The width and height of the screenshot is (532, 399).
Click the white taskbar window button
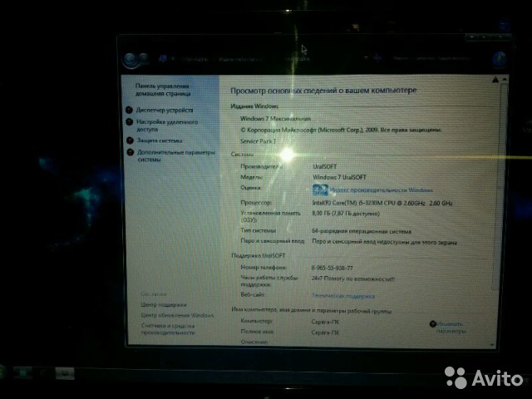tap(65, 373)
